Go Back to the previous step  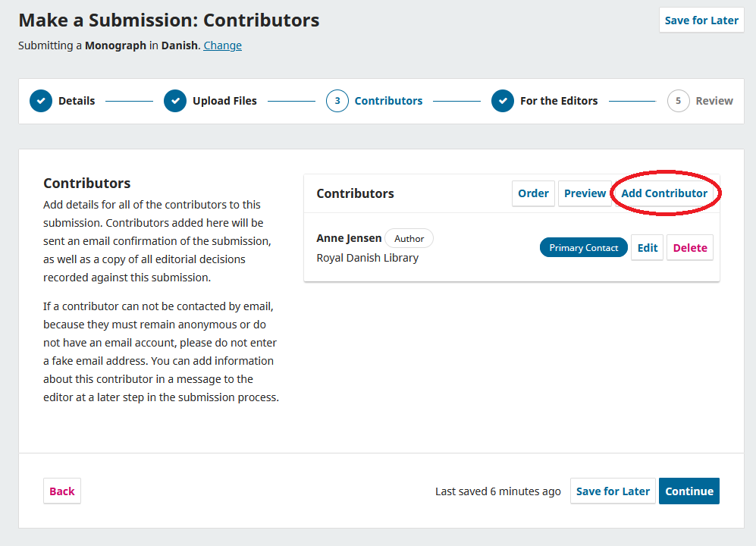(62, 491)
